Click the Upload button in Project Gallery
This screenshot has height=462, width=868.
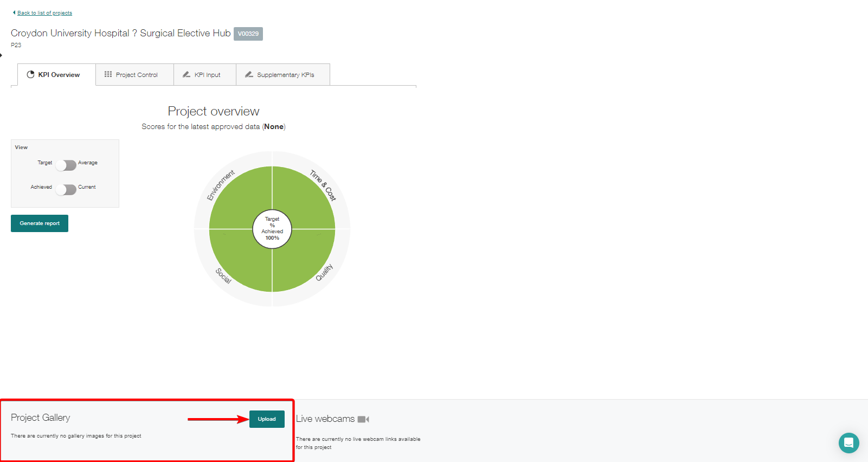point(267,419)
